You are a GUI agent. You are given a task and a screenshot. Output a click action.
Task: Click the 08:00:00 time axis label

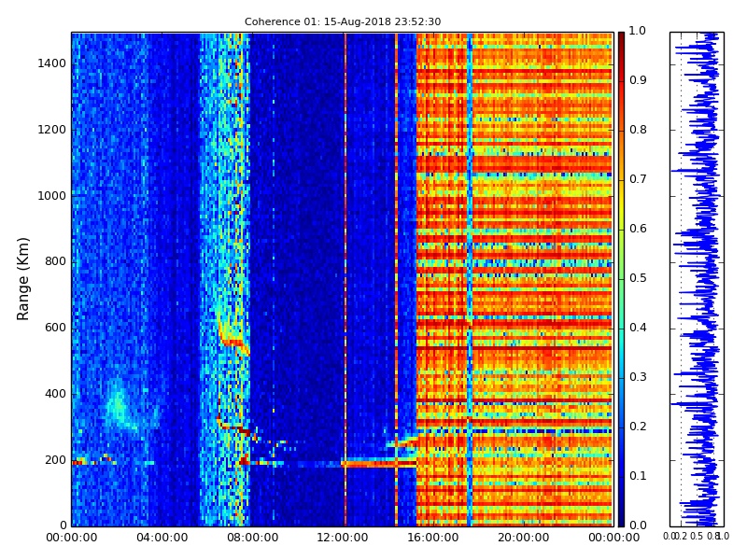[252, 538]
